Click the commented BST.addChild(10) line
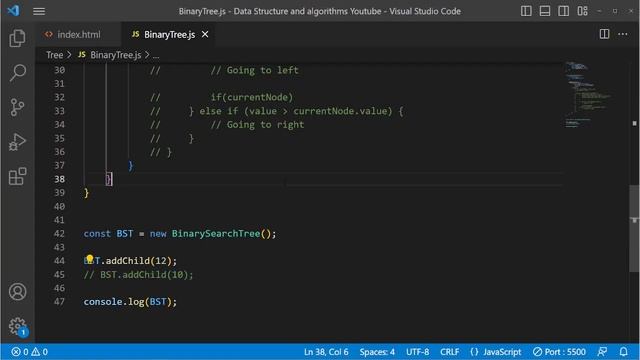This screenshot has height=360, width=640. click(138, 275)
